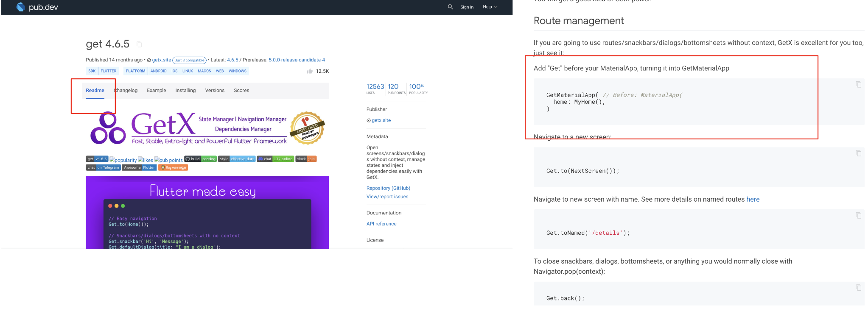This screenshot has width=868, height=311.
Task: Open latest version 4.6.5 link
Action: click(232, 60)
